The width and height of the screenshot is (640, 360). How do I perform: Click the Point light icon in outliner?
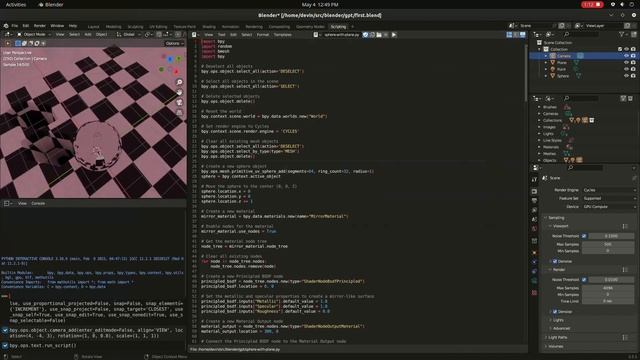553,69
